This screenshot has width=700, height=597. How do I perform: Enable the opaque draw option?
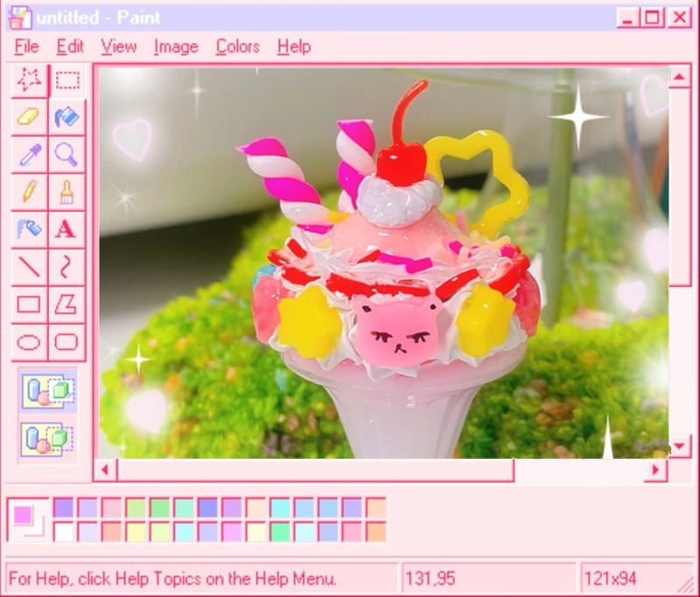pyautogui.click(x=48, y=390)
